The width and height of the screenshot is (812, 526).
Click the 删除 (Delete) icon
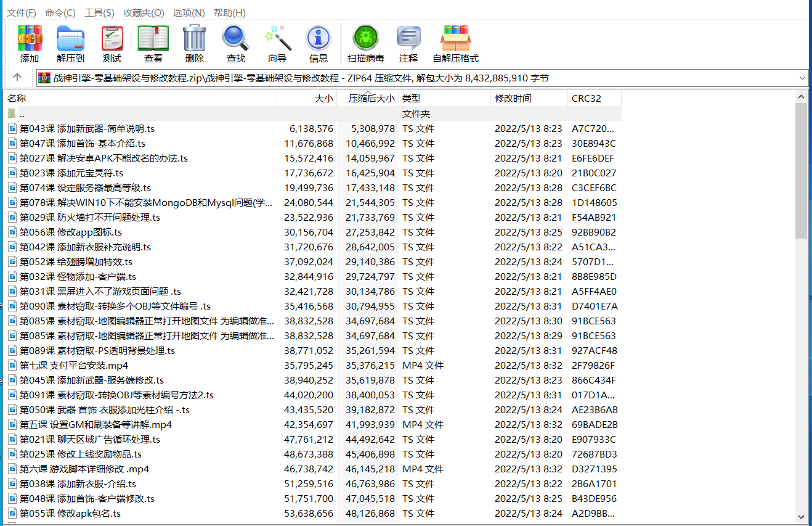point(194,43)
